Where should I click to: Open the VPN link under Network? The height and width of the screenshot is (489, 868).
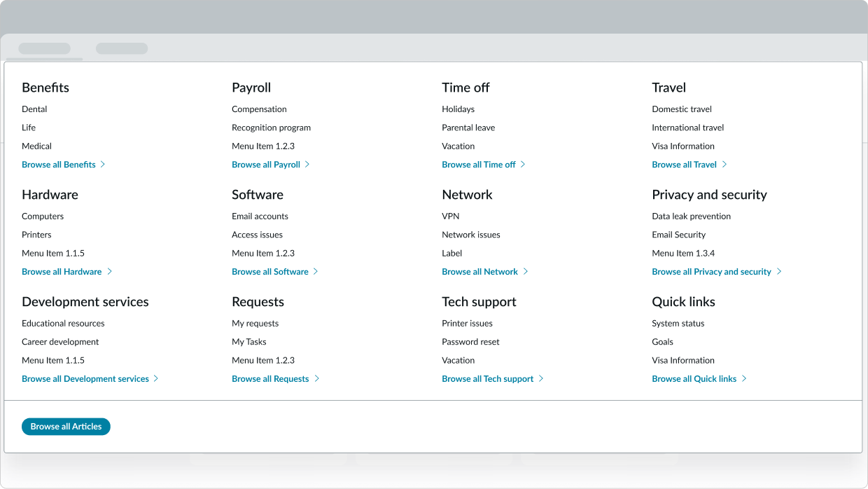451,216
